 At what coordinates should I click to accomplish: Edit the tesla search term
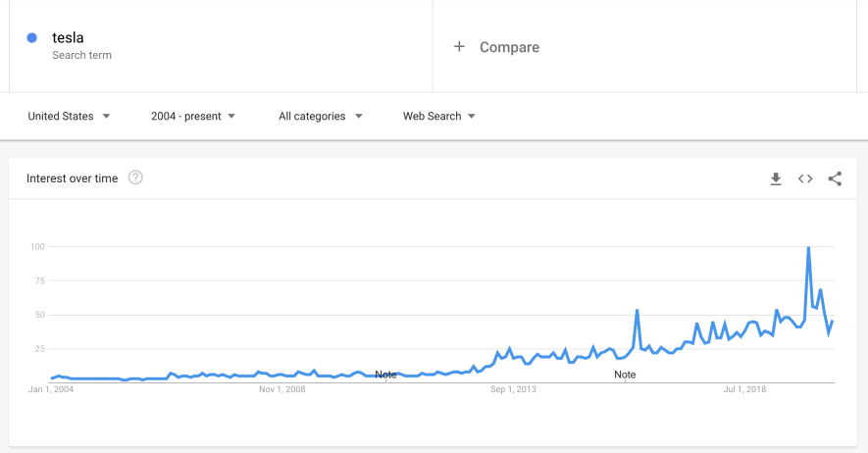tap(68, 37)
